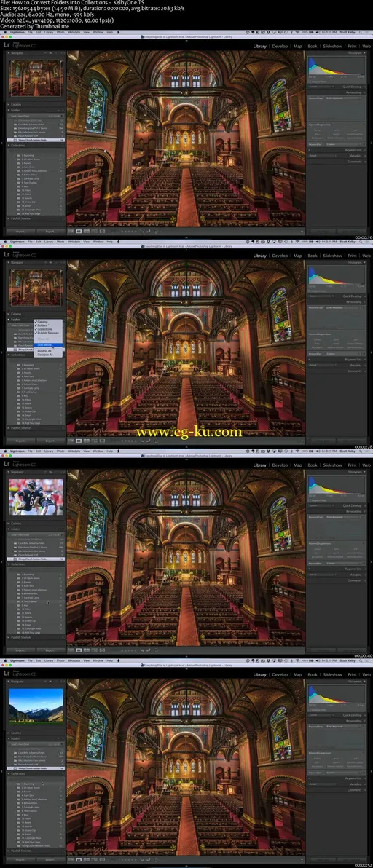373x868 pixels.
Task: Select People view icon in 00:00:16 frame
Action: tap(103, 231)
